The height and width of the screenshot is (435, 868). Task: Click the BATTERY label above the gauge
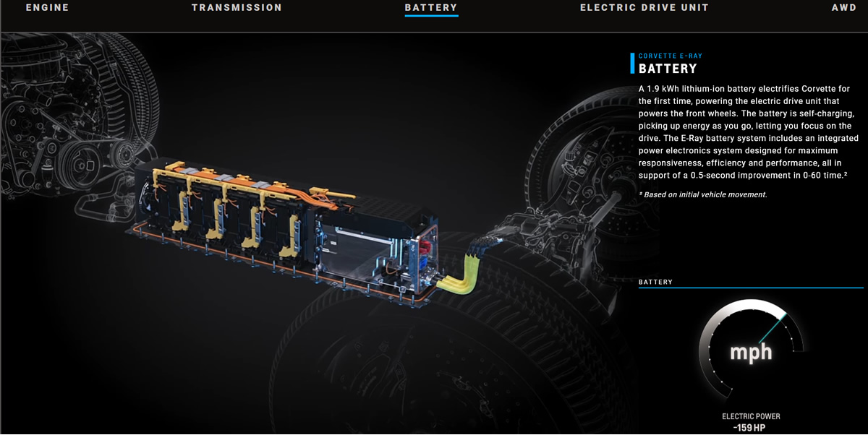(655, 282)
